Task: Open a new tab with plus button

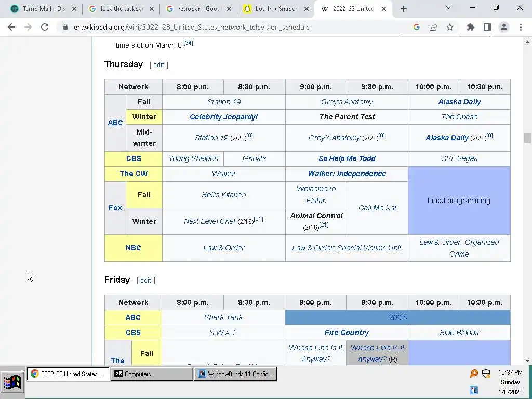Action: (403, 9)
